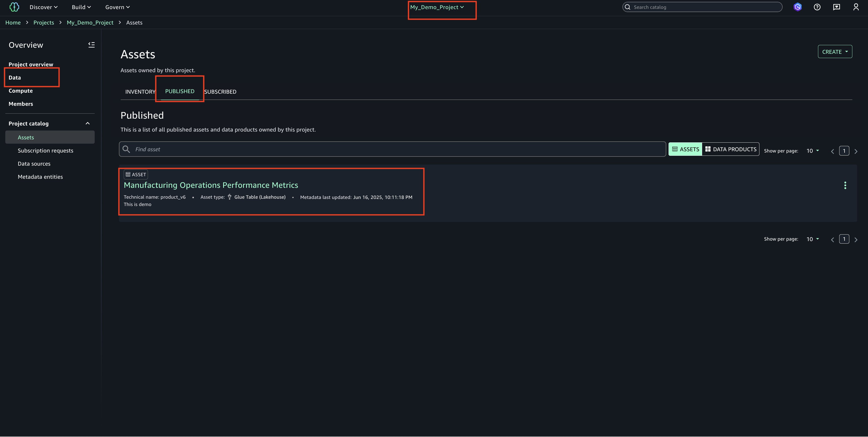Switch view to ASSETS toggle
The image size is (868, 437).
685,149
